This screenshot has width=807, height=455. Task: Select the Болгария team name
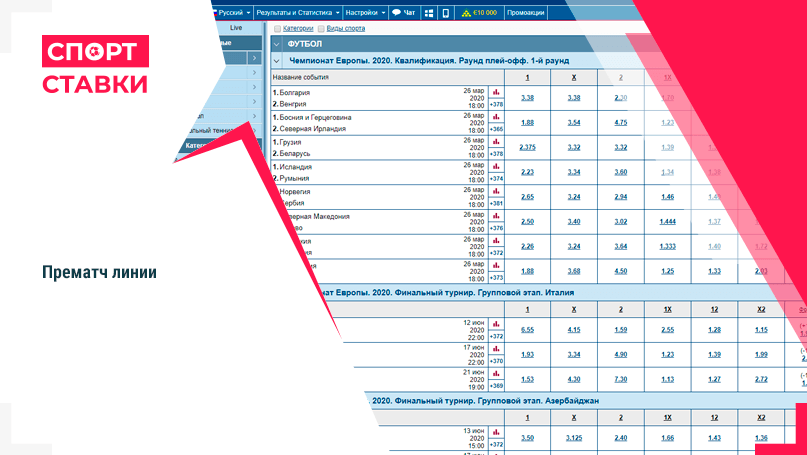(295, 93)
